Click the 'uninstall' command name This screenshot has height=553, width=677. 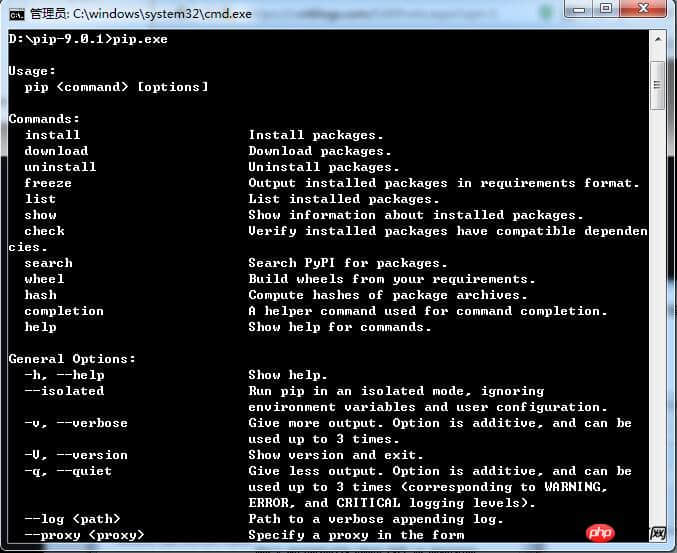tap(60, 167)
